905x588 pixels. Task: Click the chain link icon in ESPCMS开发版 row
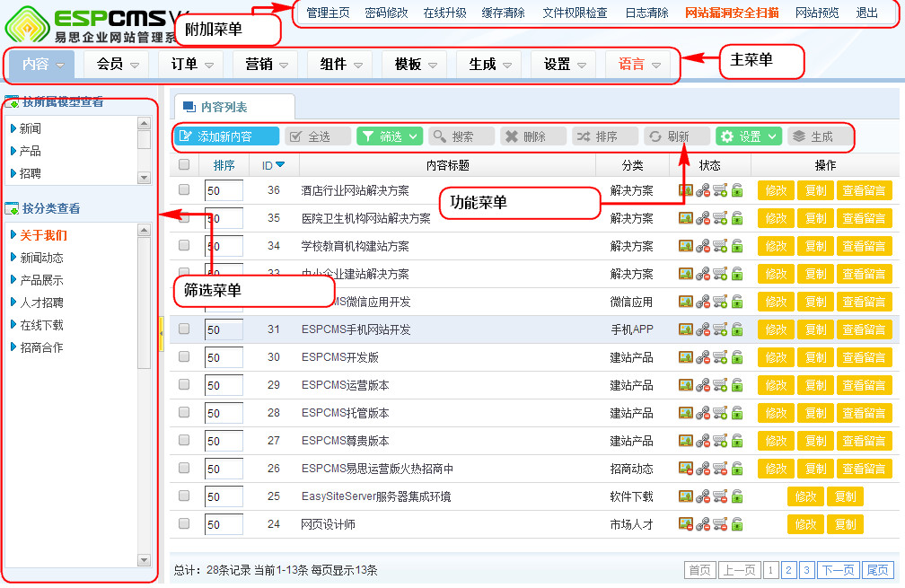(x=703, y=357)
